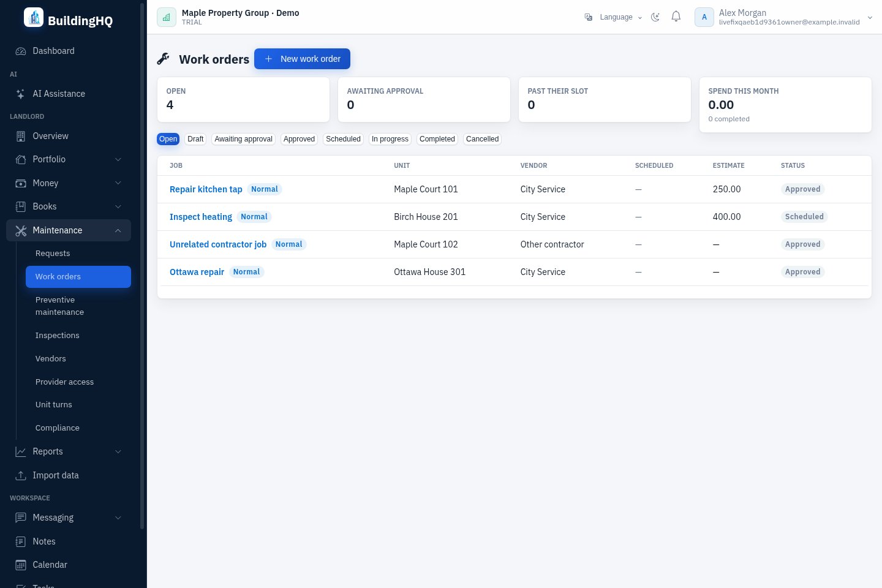Screen dimensions: 882x588
Task: Open the Dashboard icon in sidebar
Action: coord(21,51)
